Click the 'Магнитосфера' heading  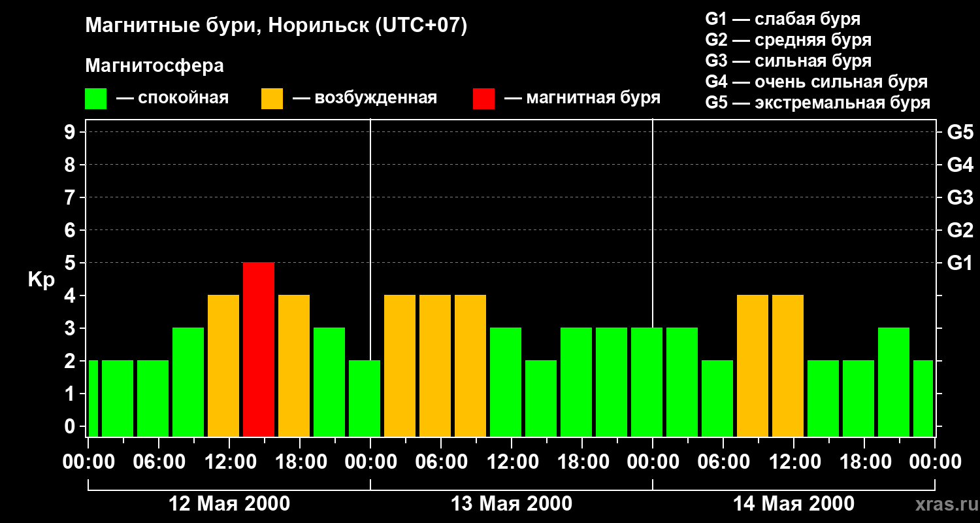point(154,65)
